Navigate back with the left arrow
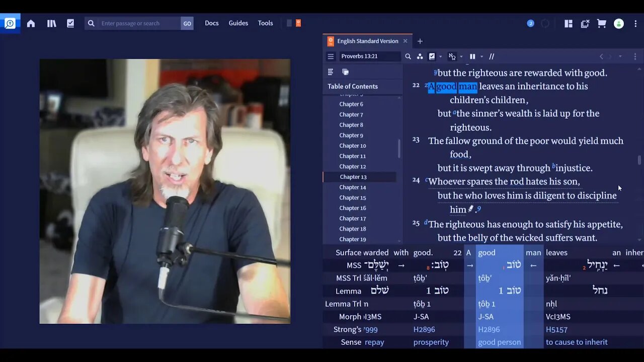Screen dimensions: 644x362 click(601, 56)
